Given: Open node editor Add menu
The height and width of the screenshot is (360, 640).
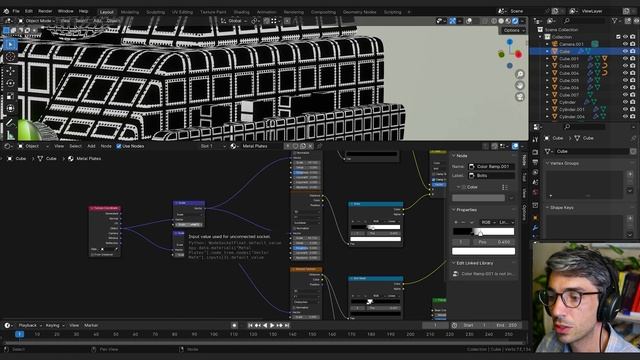Looking at the screenshot, I should pos(91,146).
